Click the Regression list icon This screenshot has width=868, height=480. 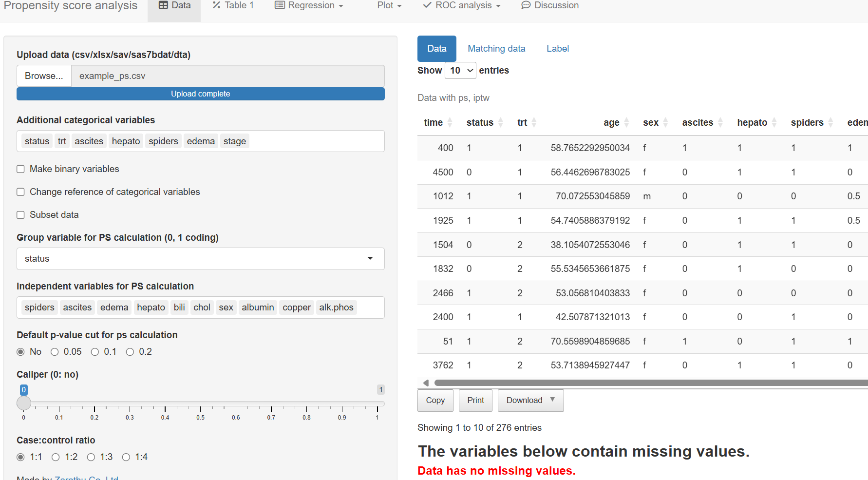coord(280,5)
